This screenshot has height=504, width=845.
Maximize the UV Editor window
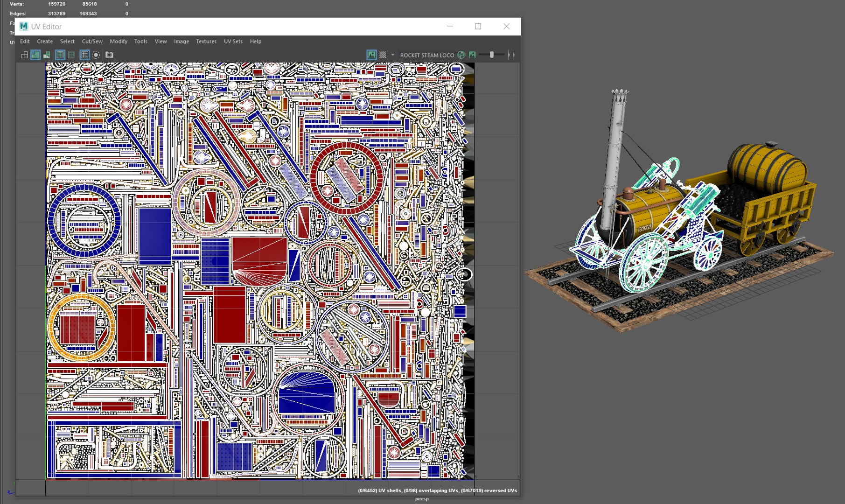click(x=478, y=27)
